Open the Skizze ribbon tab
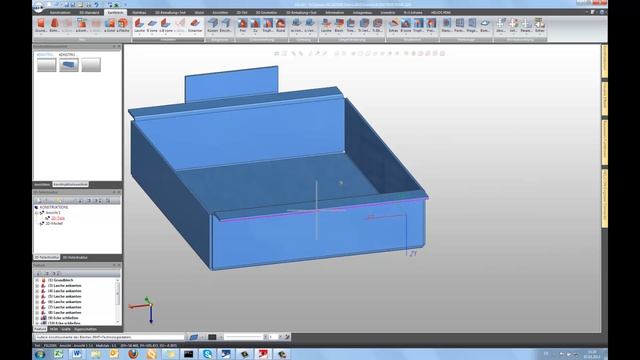The width and height of the screenshot is (640, 360). (199, 13)
